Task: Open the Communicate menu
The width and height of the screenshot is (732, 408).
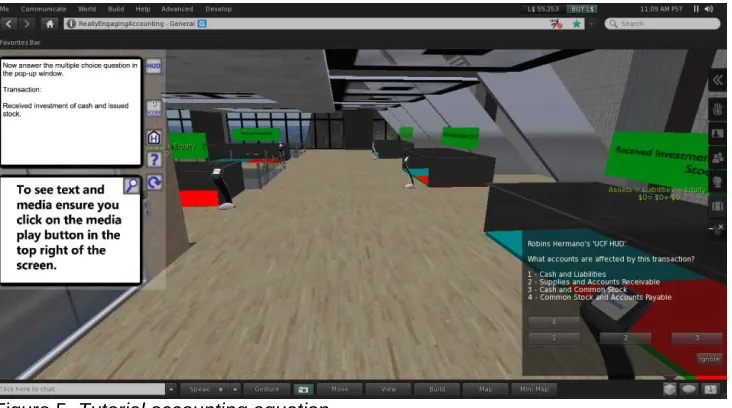Action: [x=43, y=9]
